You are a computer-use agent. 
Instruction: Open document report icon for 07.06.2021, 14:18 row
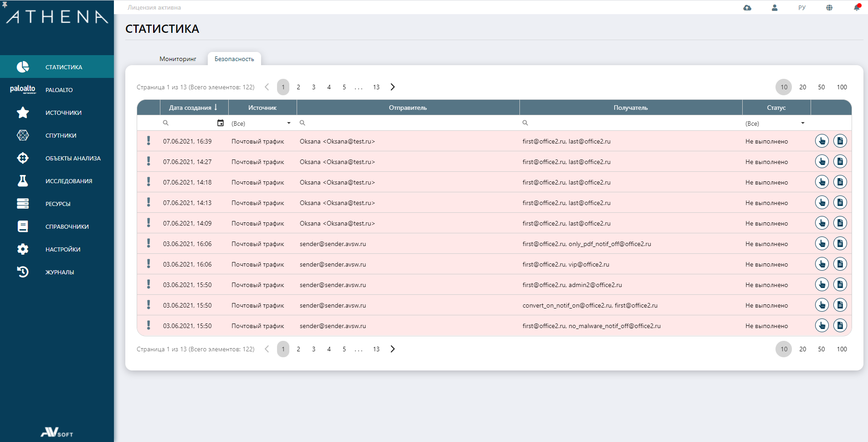[840, 182]
